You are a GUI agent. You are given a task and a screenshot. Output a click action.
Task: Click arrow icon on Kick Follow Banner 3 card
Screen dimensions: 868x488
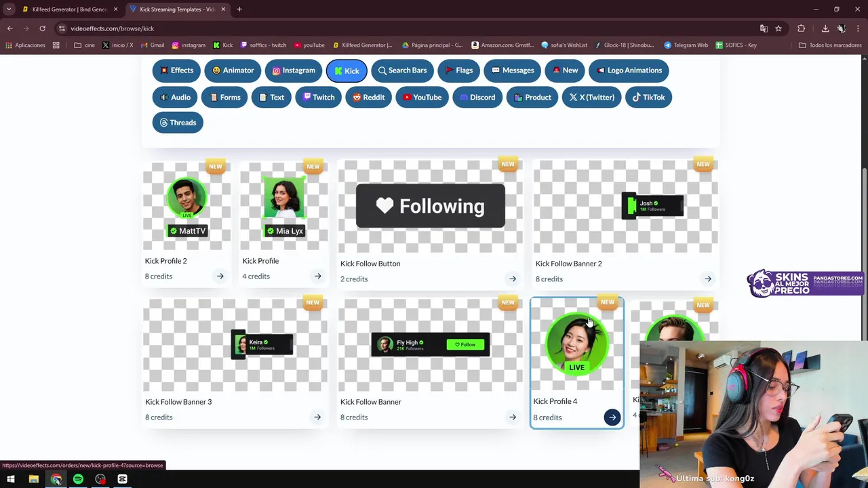pos(317,417)
